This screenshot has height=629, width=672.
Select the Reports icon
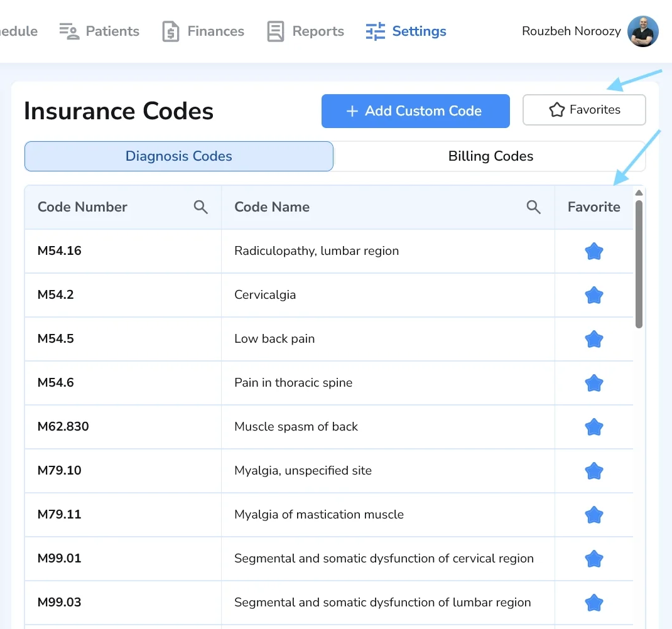click(274, 30)
